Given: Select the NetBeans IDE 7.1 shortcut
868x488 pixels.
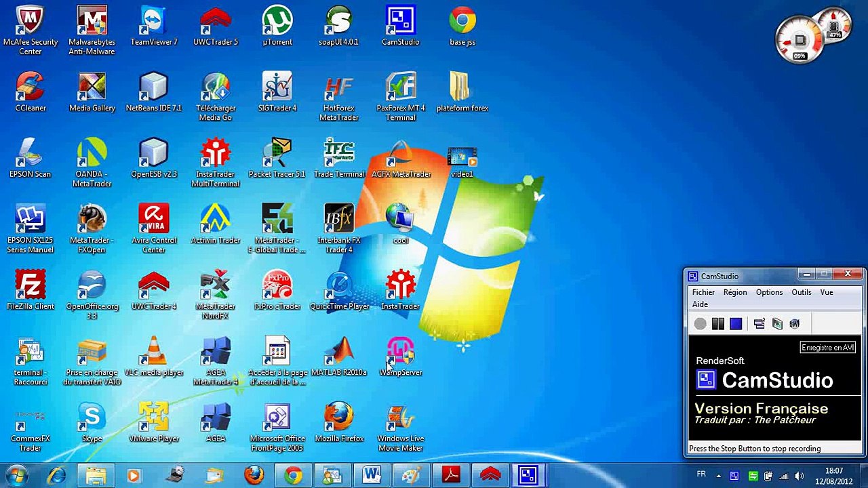Looking at the screenshot, I should (x=154, y=92).
